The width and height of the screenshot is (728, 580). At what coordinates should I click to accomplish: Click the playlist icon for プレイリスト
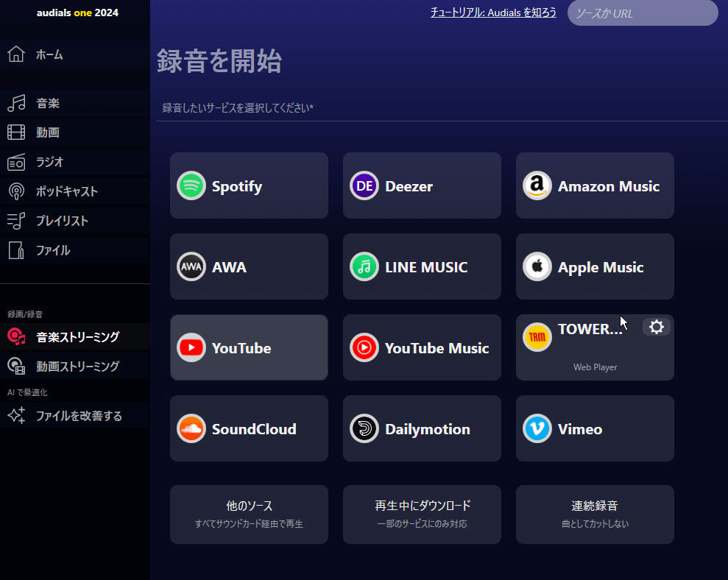[x=16, y=221]
